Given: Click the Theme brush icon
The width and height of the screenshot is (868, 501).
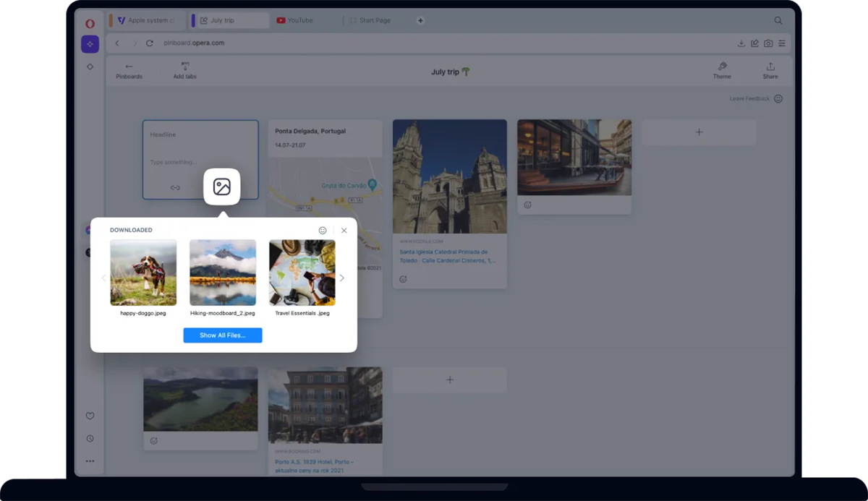Looking at the screenshot, I should coord(722,67).
